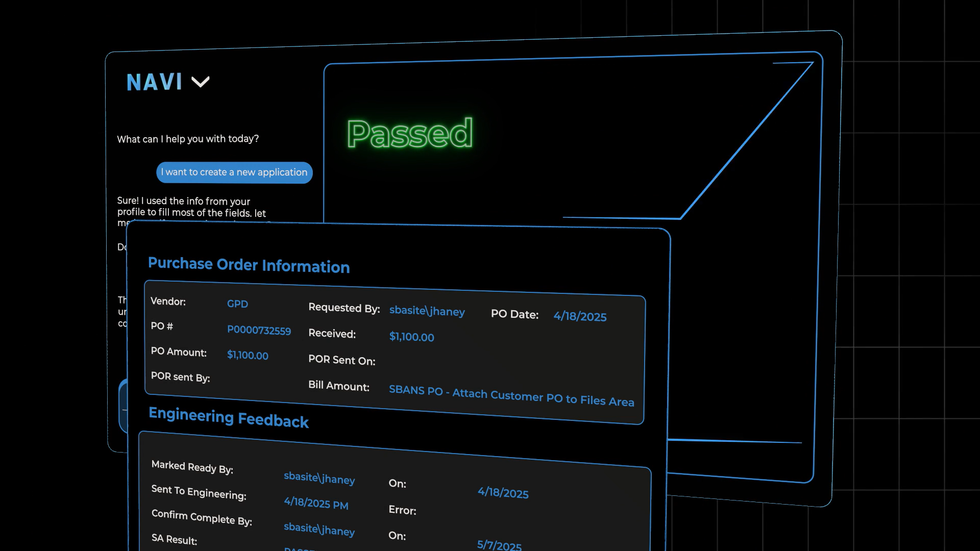980x551 pixels.
Task: Open PO number P0000732559
Action: click(x=259, y=331)
